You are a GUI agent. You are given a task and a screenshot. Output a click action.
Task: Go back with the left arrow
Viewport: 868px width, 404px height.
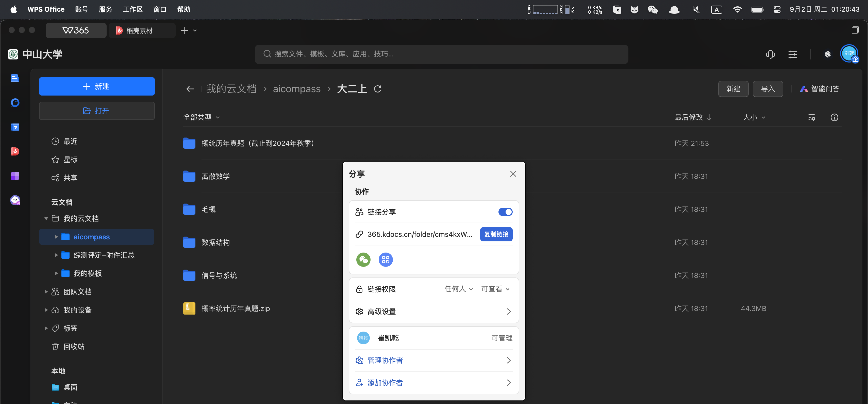[x=190, y=89]
